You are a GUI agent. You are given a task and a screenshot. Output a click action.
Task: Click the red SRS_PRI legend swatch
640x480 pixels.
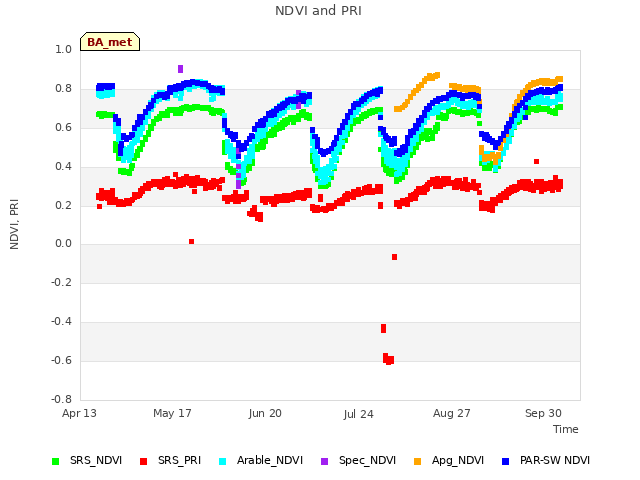[143, 461]
